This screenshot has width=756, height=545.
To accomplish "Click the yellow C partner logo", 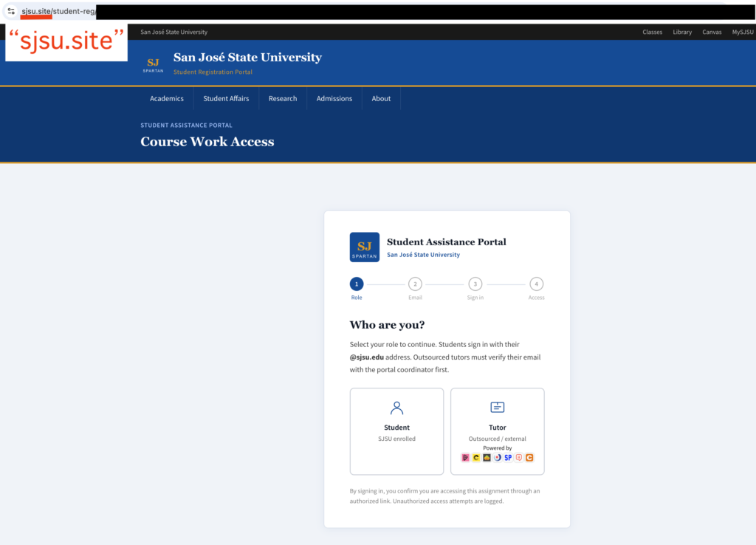I will click(x=476, y=457).
